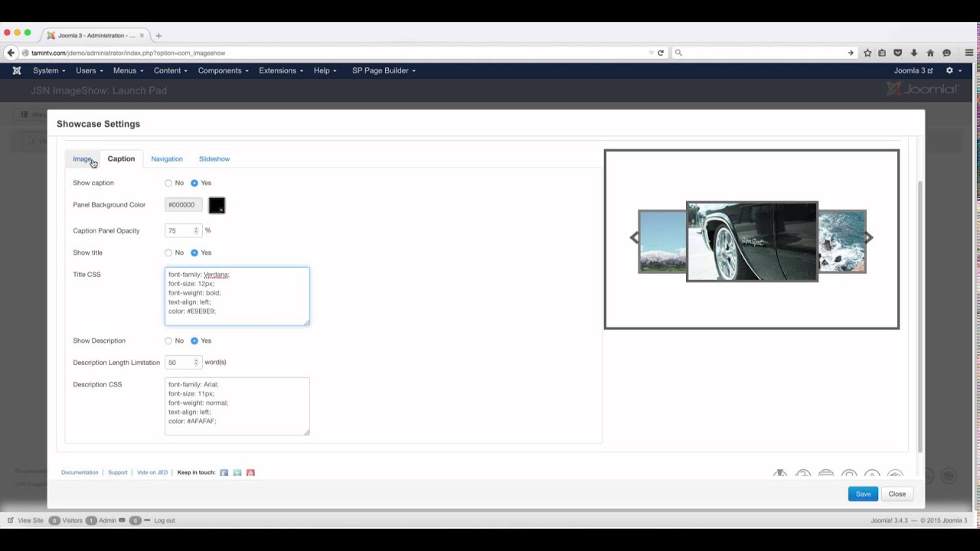Click the chat smiley icon in toolbar
This screenshot has height=551, width=980.
(x=947, y=53)
